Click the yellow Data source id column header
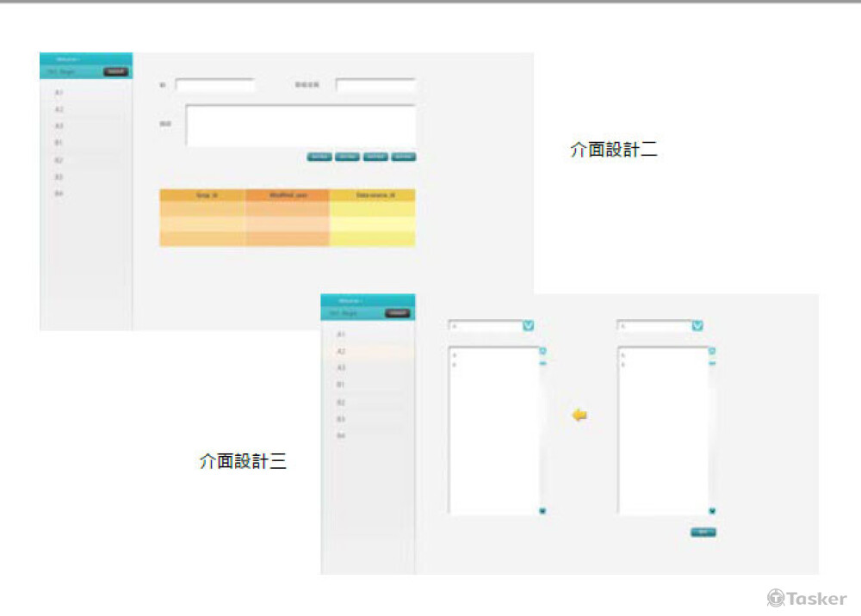The width and height of the screenshot is (861, 616). click(372, 196)
